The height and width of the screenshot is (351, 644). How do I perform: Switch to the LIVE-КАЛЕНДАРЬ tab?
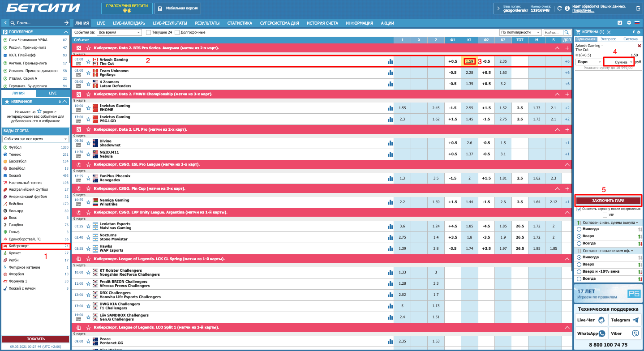pyautogui.click(x=129, y=23)
